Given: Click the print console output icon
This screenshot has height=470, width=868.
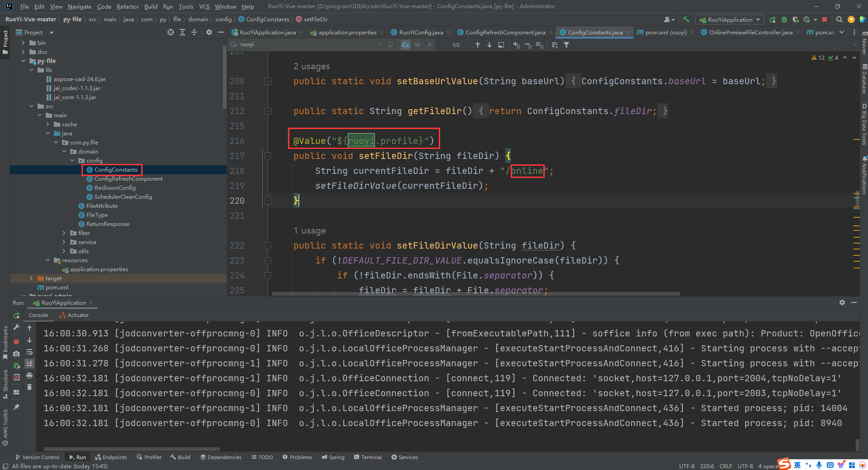Looking at the screenshot, I should point(29,375).
